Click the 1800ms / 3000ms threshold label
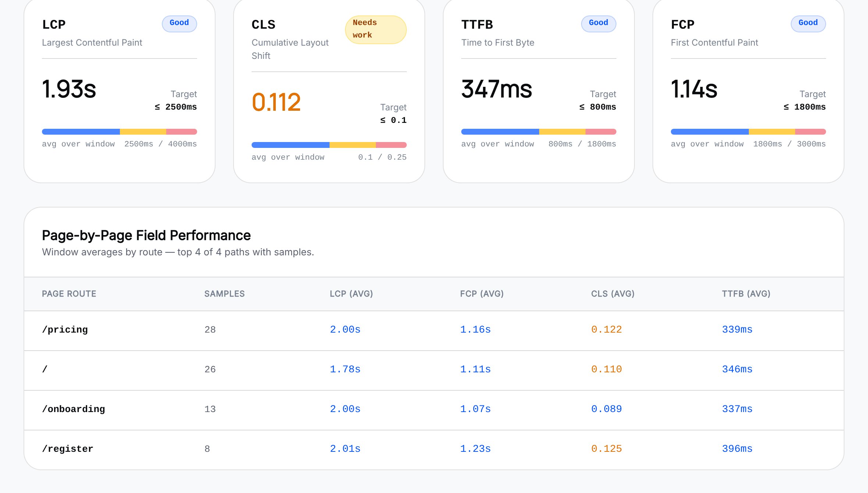868x493 pixels. point(790,144)
